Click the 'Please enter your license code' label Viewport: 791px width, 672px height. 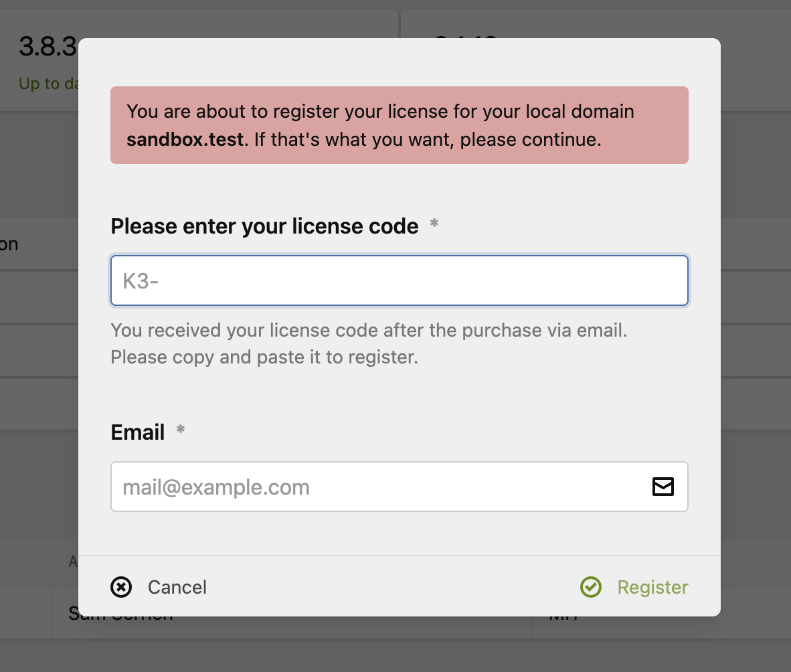point(264,226)
